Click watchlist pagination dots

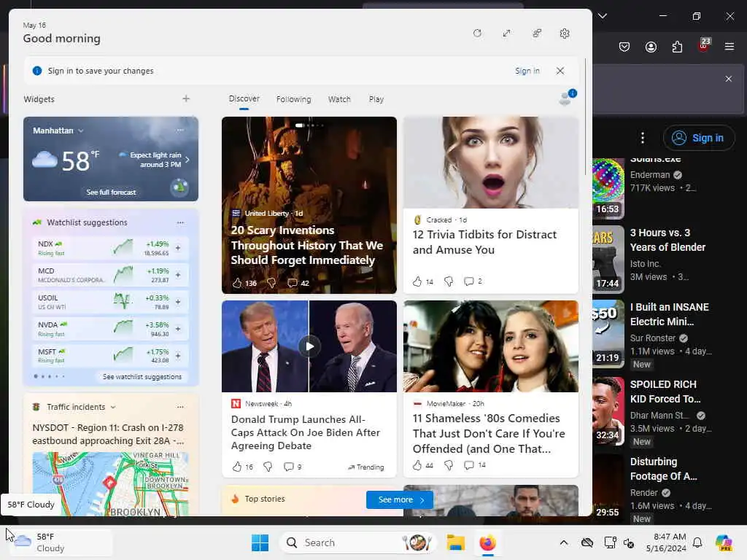tap(49, 377)
